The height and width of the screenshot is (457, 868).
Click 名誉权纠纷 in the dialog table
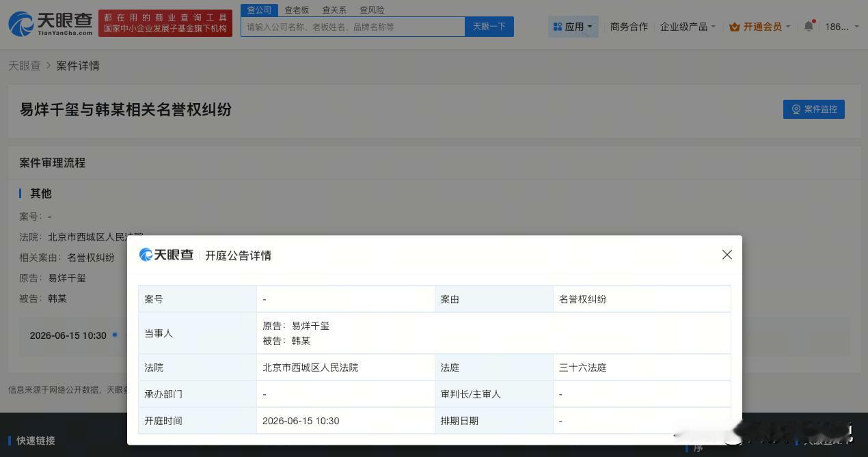coord(582,299)
